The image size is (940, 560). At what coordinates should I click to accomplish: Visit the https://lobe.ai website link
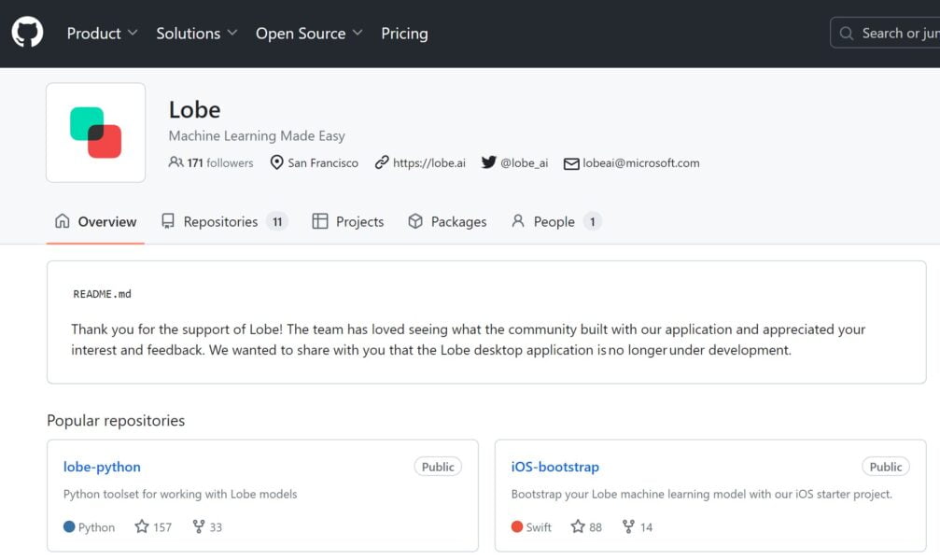(429, 163)
